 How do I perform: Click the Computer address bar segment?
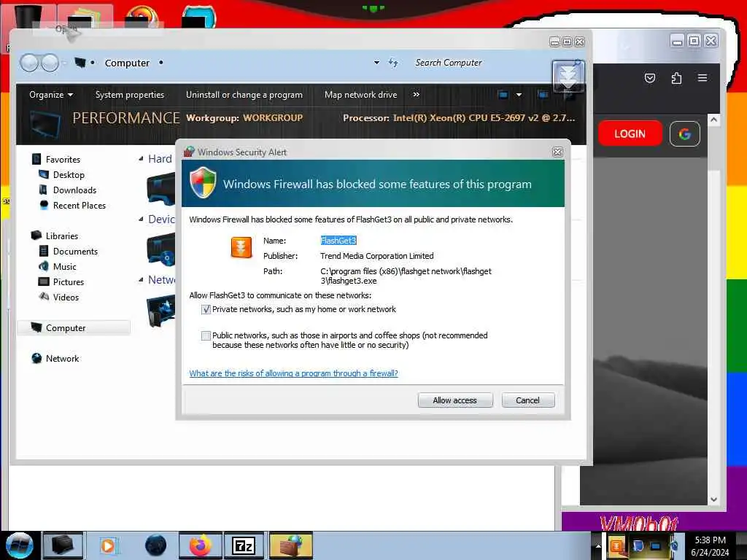click(127, 63)
